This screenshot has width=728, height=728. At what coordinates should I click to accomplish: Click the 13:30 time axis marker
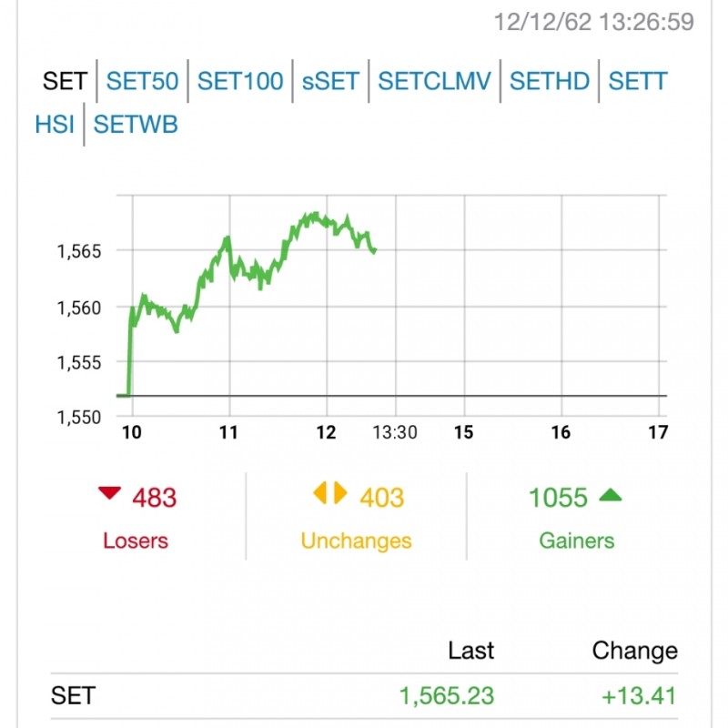[395, 433]
